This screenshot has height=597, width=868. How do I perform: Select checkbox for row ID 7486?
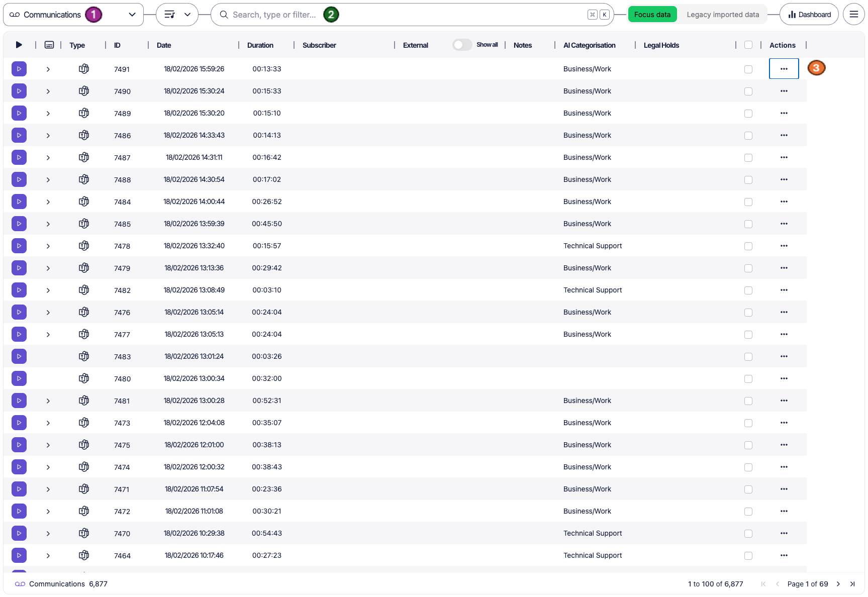(748, 136)
